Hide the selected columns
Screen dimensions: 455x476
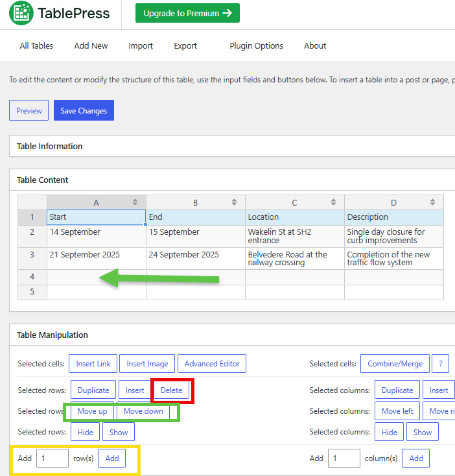pyautogui.click(x=389, y=432)
